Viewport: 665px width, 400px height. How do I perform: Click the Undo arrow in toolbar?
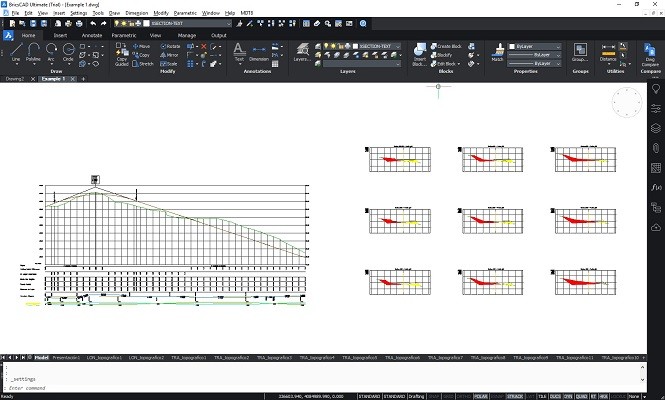pyautogui.click(x=93, y=24)
